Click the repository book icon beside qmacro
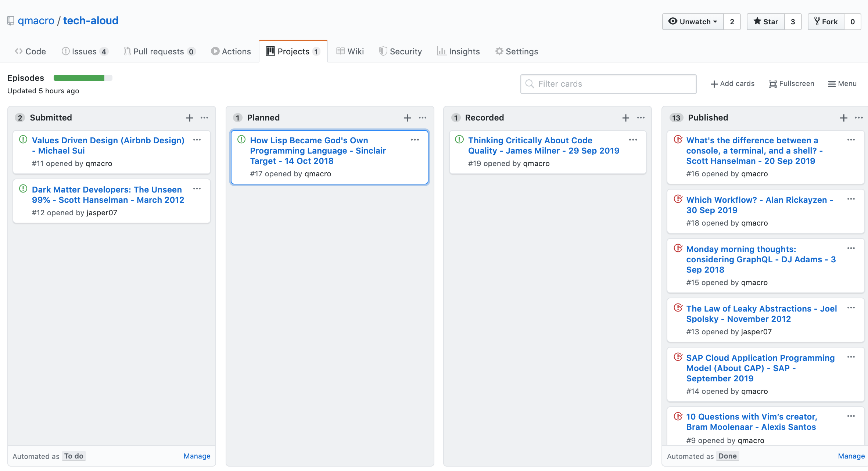Screen dimensions: 868x471 [x=11, y=21]
